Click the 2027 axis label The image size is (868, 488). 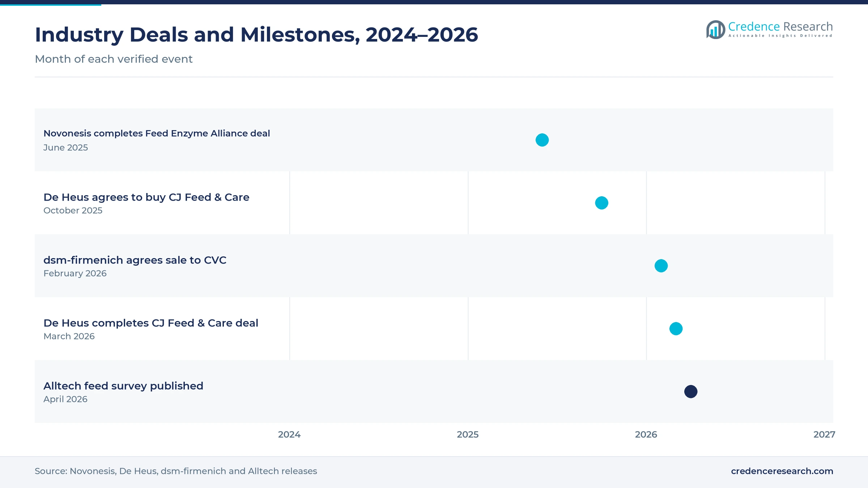click(x=824, y=435)
